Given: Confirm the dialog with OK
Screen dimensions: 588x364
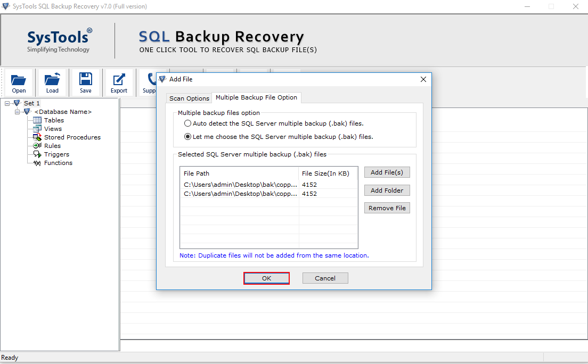Looking at the screenshot, I should coord(266,278).
